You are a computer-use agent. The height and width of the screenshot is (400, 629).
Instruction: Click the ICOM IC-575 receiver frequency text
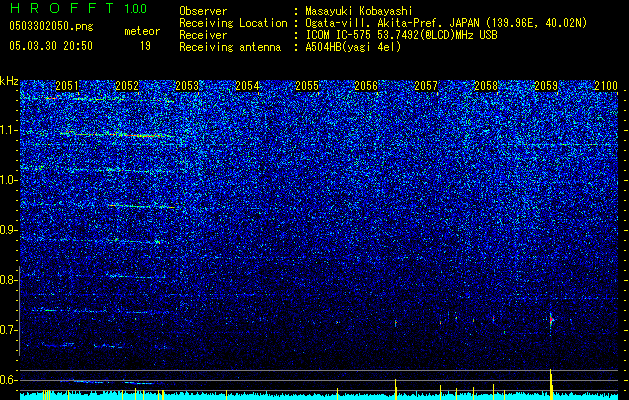(x=401, y=35)
